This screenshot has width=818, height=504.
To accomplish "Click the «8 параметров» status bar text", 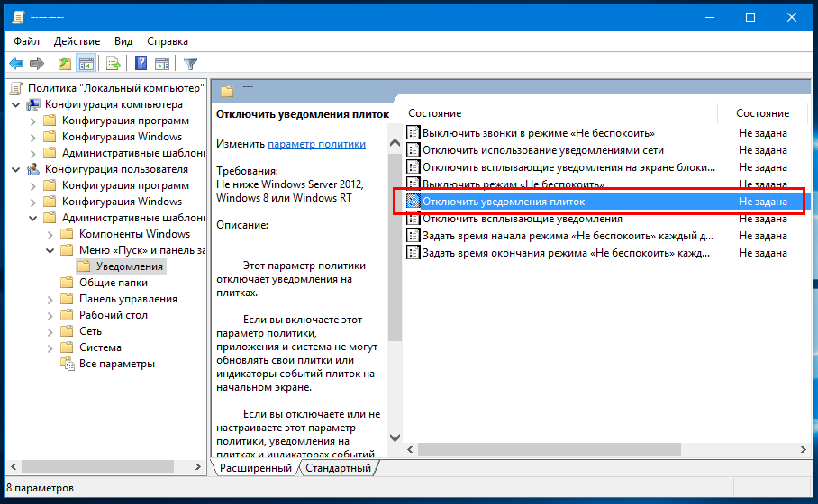I will [41, 488].
